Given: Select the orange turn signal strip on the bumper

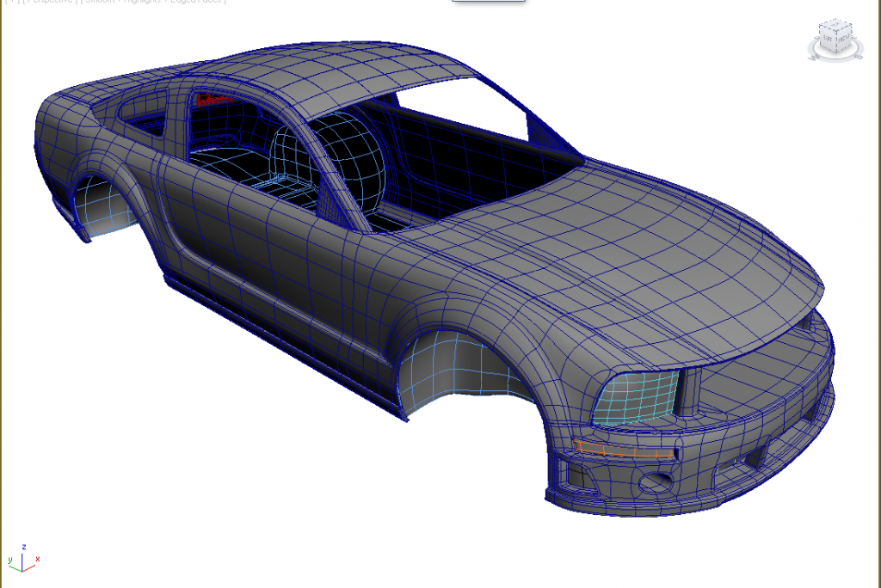Looking at the screenshot, I should [x=625, y=450].
